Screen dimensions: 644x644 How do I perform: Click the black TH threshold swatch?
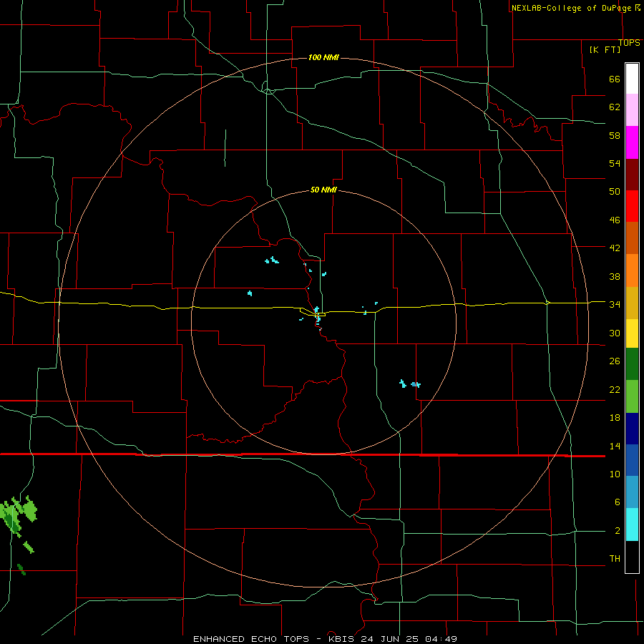[x=632, y=557]
